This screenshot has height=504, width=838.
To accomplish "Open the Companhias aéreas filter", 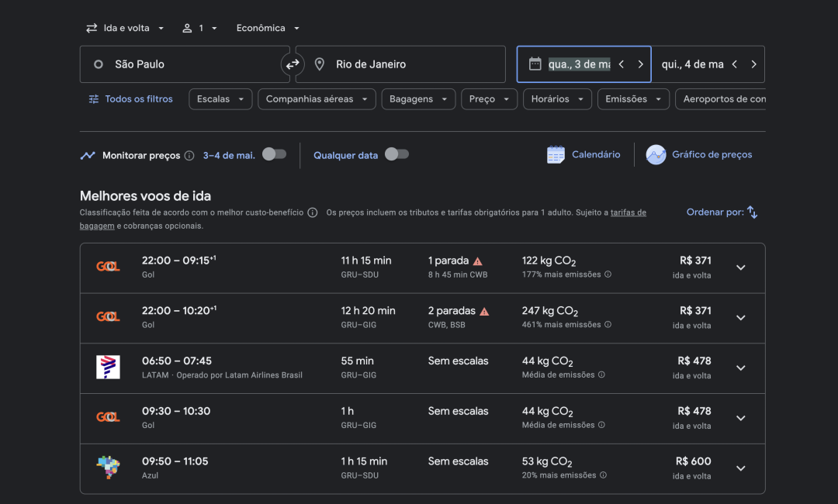I will [x=317, y=98].
